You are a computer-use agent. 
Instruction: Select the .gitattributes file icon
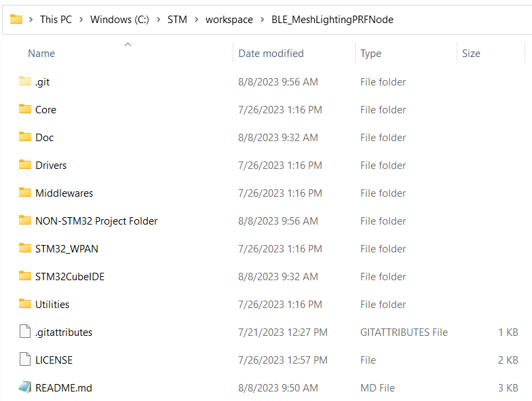tap(24, 331)
